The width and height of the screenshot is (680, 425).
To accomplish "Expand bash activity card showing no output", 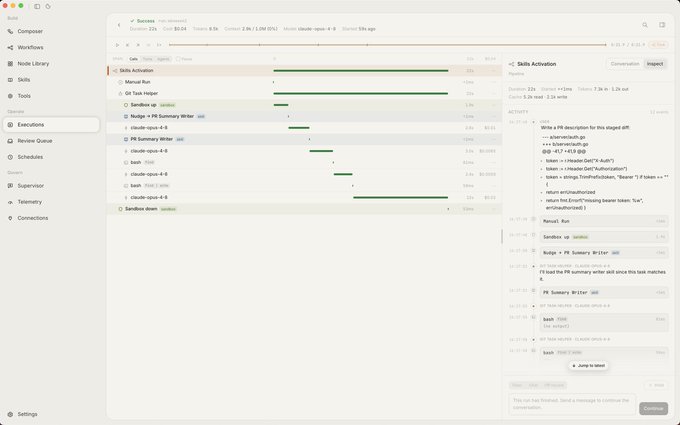I will click(x=604, y=323).
